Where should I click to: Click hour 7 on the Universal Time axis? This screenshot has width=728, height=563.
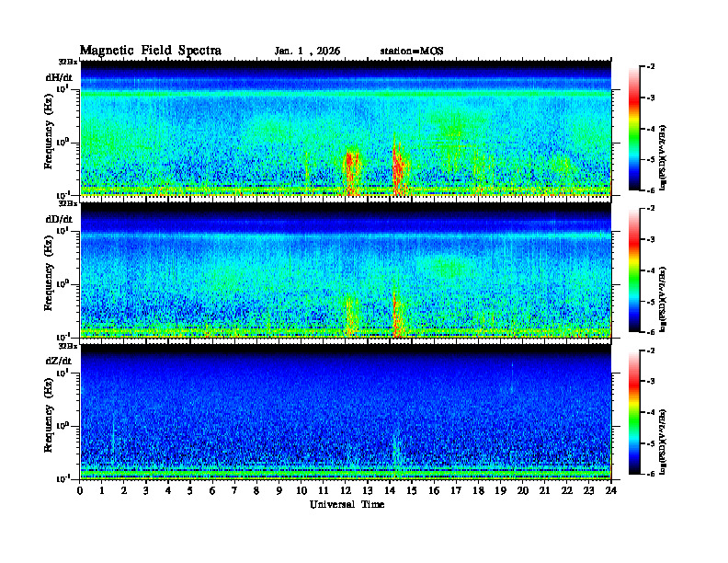click(235, 491)
